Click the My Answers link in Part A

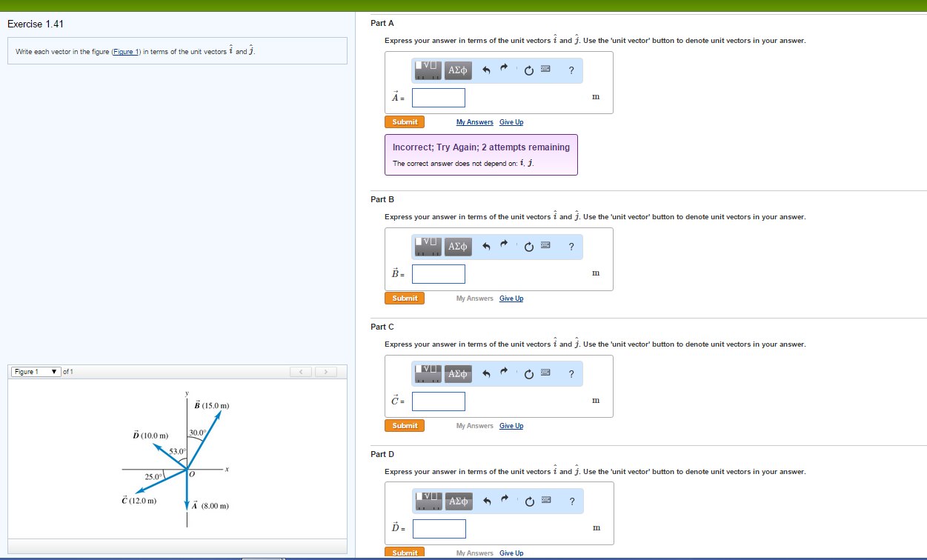point(474,121)
